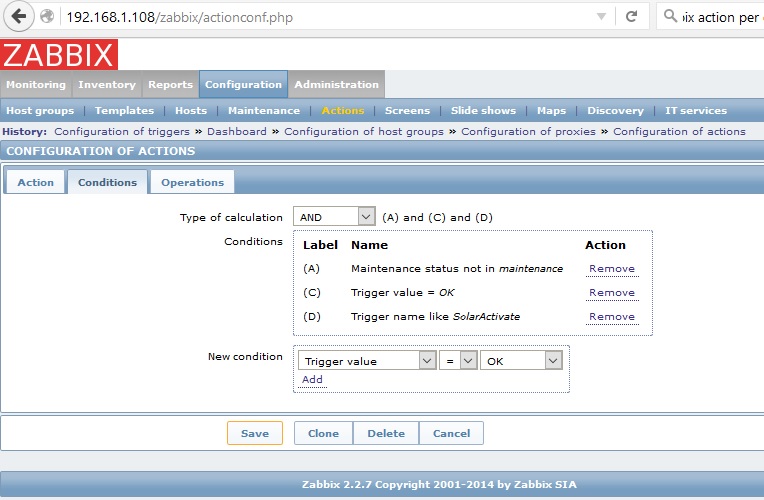Go to IT services submenu
Image resolution: width=764 pixels, height=500 pixels.
coord(696,111)
